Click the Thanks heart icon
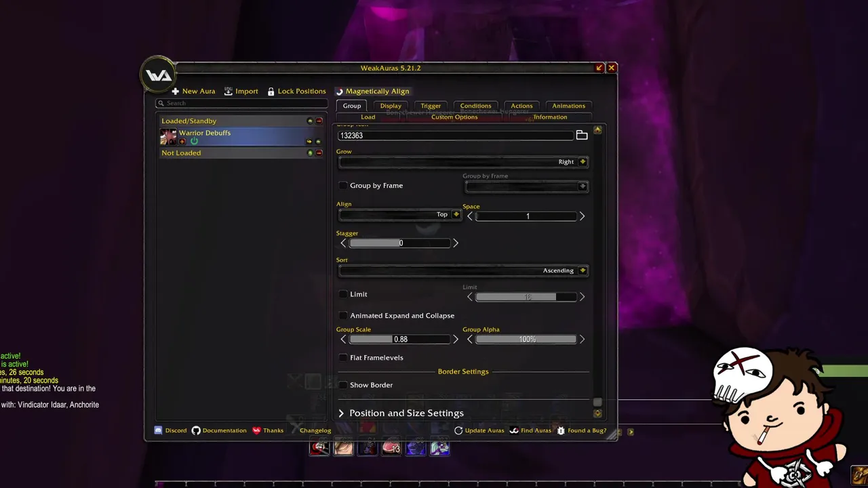This screenshot has height=488, width=868. coord(256,430)
